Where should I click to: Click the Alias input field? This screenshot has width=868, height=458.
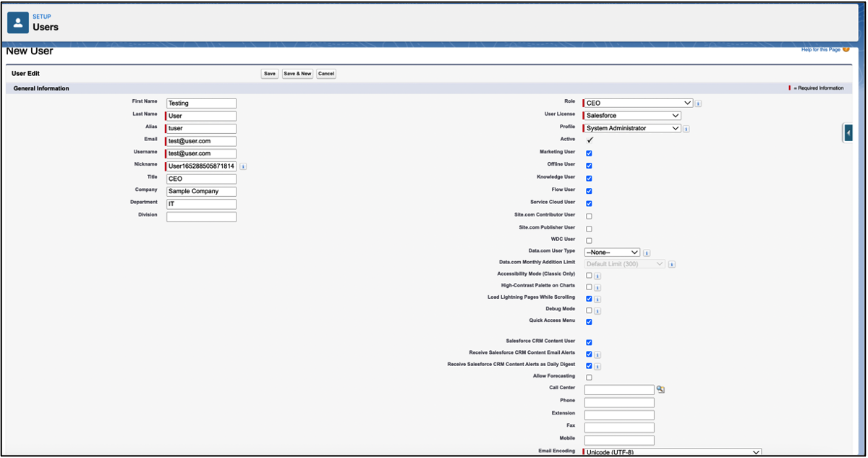point(201,129)
